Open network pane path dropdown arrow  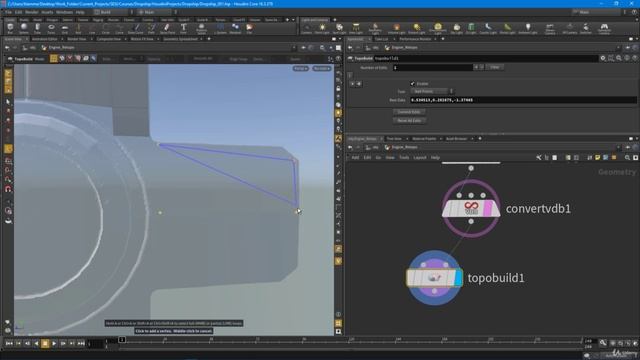[618, 147]
